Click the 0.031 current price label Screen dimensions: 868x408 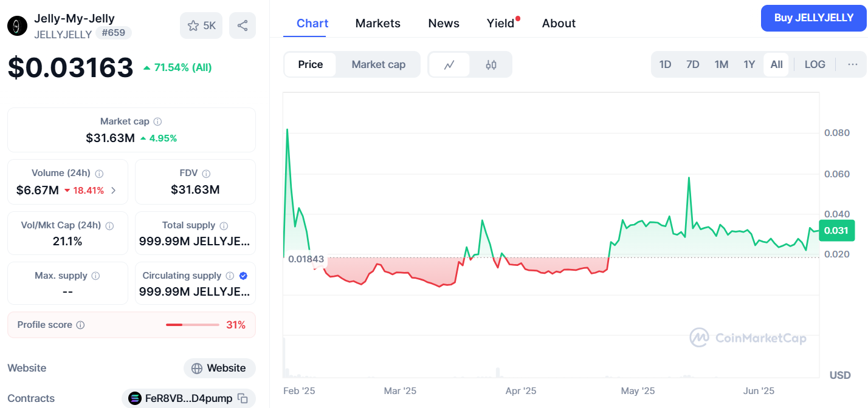(837, 231)
